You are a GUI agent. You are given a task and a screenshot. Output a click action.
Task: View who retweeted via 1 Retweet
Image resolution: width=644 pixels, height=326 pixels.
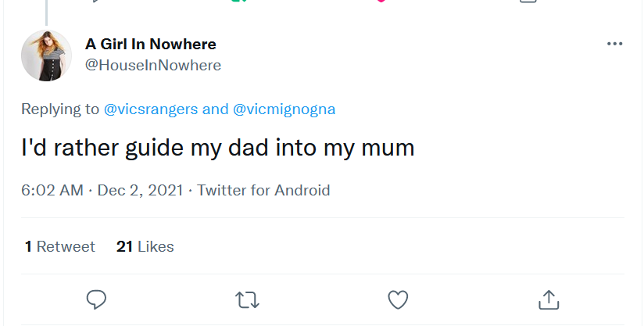[60, 246]
